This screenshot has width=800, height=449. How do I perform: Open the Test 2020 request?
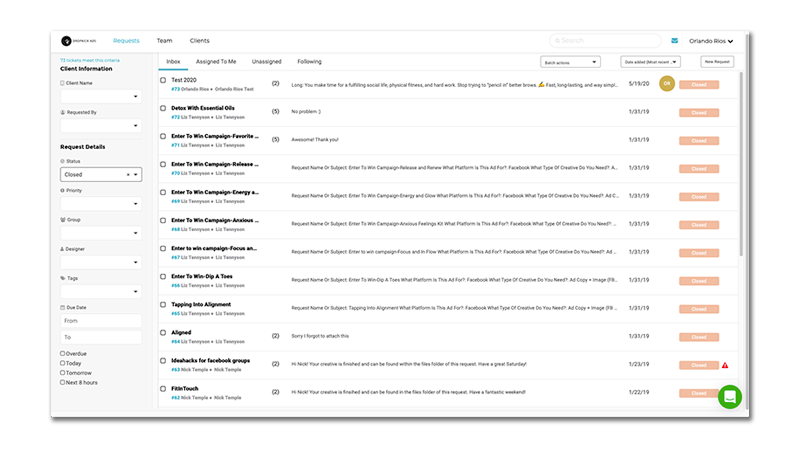click(184, 80)
